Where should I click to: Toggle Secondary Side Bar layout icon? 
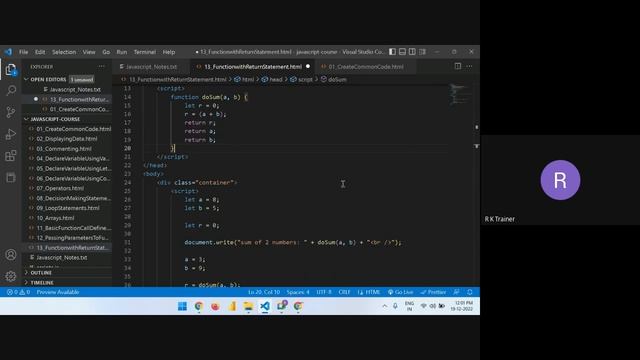pos(412,52)
